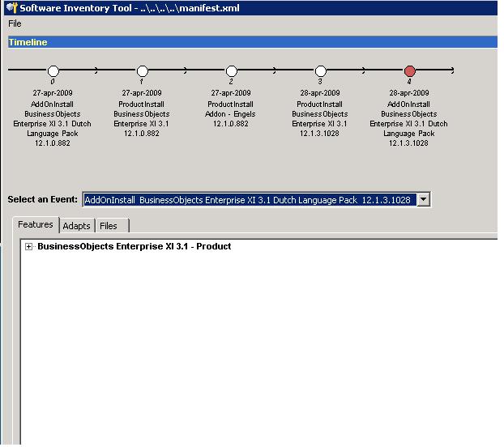Click the Timeline section header
The image size is (504, 447).
click(x=253, y=42)
